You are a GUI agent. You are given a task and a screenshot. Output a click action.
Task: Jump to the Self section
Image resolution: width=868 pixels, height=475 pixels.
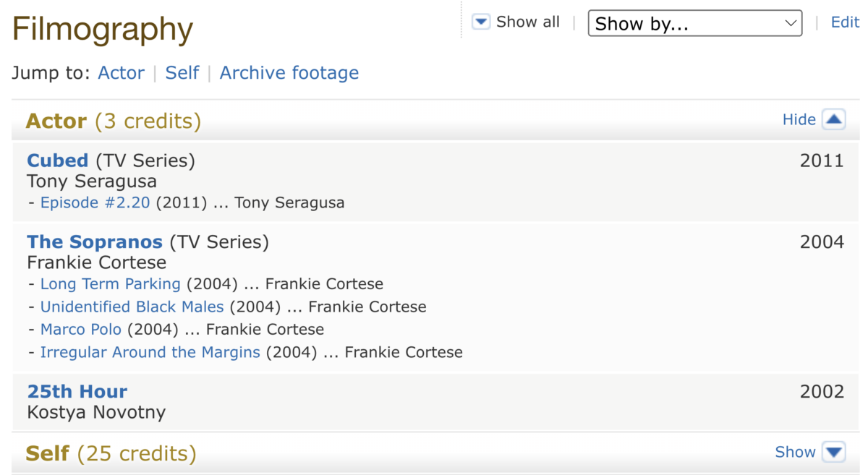click(182, 73)
